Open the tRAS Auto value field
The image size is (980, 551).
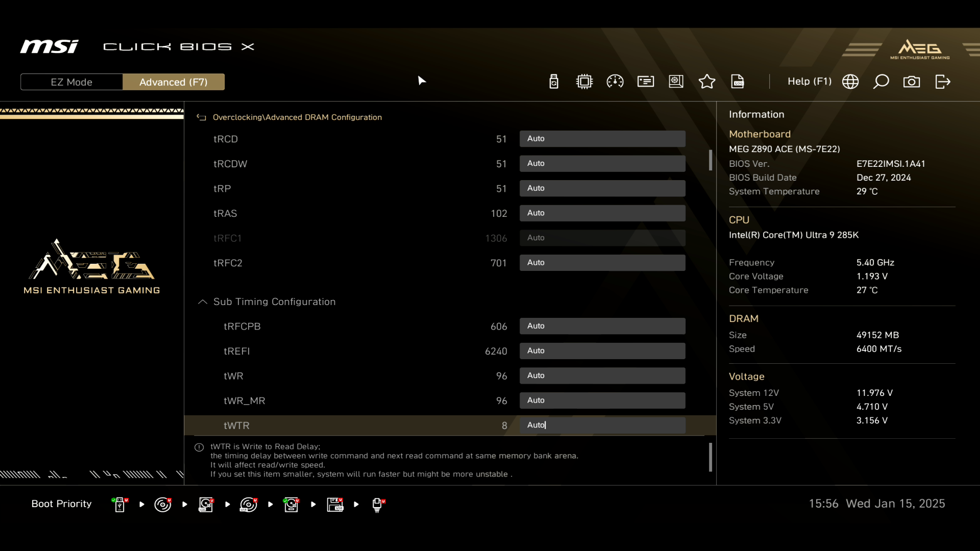[602, 213]
